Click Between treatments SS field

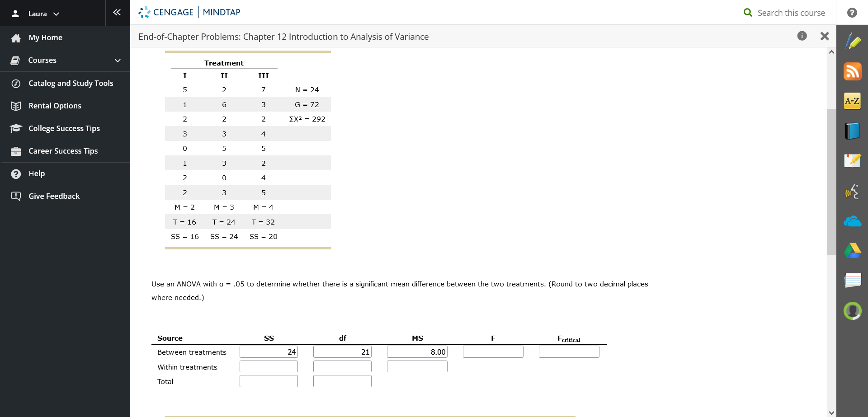[x=269, y=352]
